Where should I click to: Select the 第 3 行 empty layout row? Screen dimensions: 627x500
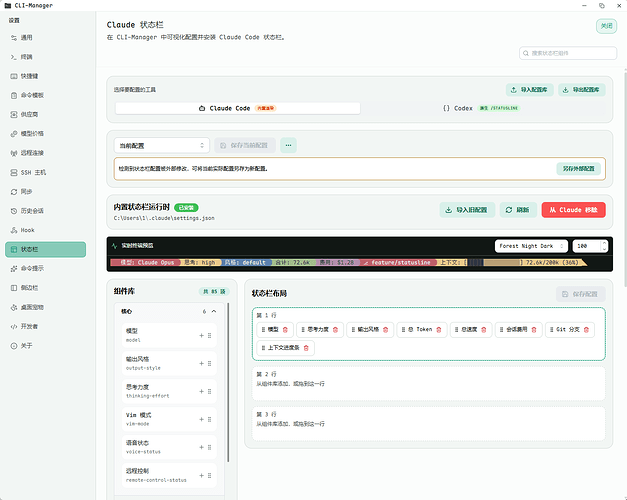coord(428,424)
